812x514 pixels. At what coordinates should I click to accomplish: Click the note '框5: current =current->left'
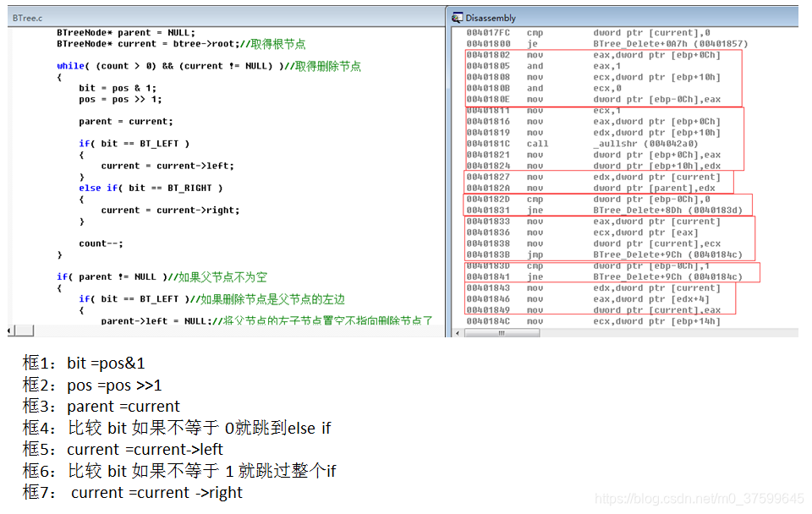tap(123, 449)
